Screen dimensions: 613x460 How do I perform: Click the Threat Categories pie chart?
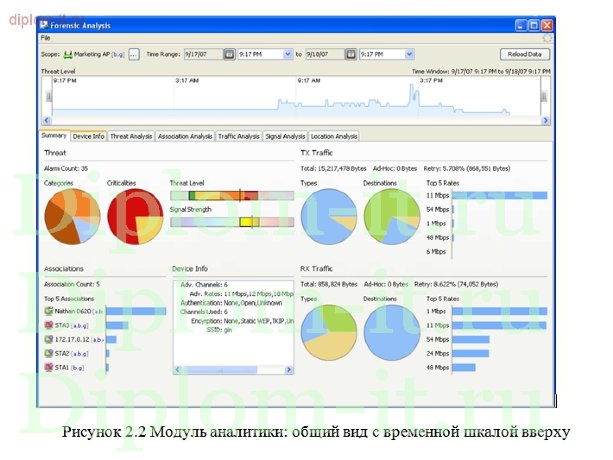(x=72, y=217)
